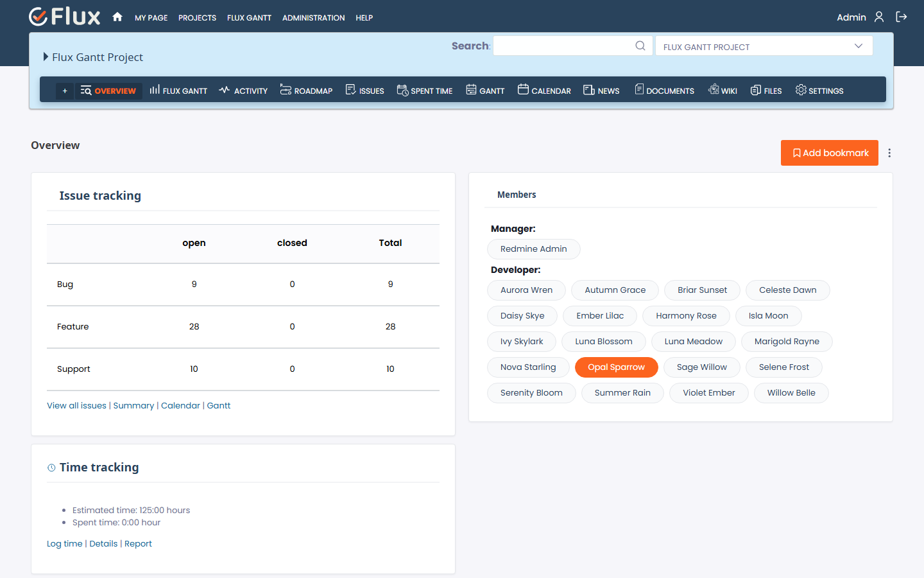
Task: Open time tracking Details link
Action: click(x=103, y=544)
